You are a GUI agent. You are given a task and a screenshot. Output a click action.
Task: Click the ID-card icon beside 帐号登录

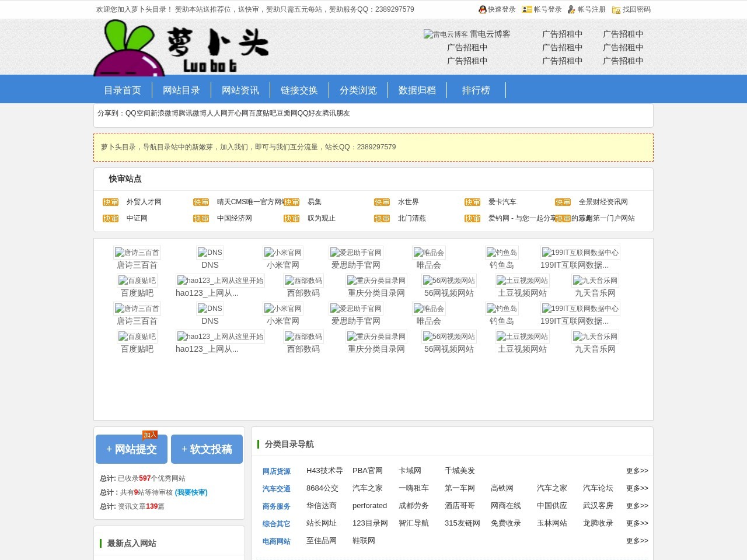[x=527, y=9]
